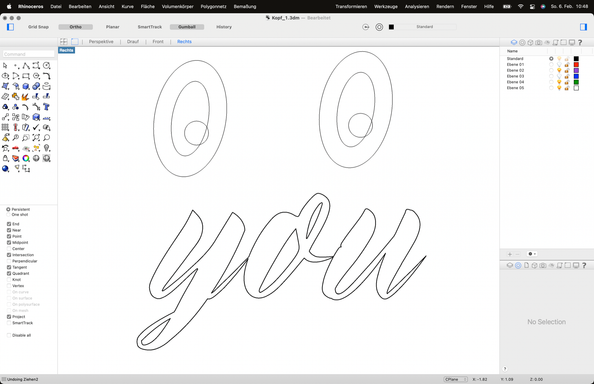Click the camera icon in lower inspector

(543, 265)
